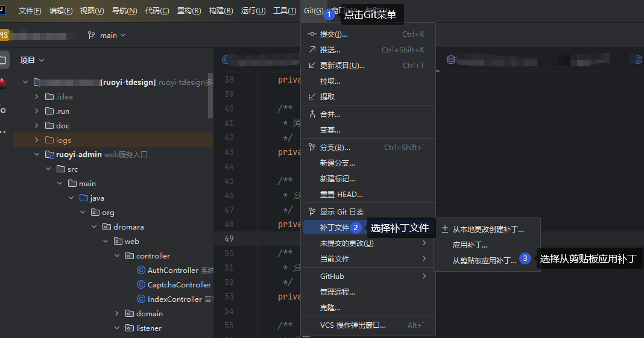Select 提取 menu entry

pyautogui.click(x=368, y=97)
